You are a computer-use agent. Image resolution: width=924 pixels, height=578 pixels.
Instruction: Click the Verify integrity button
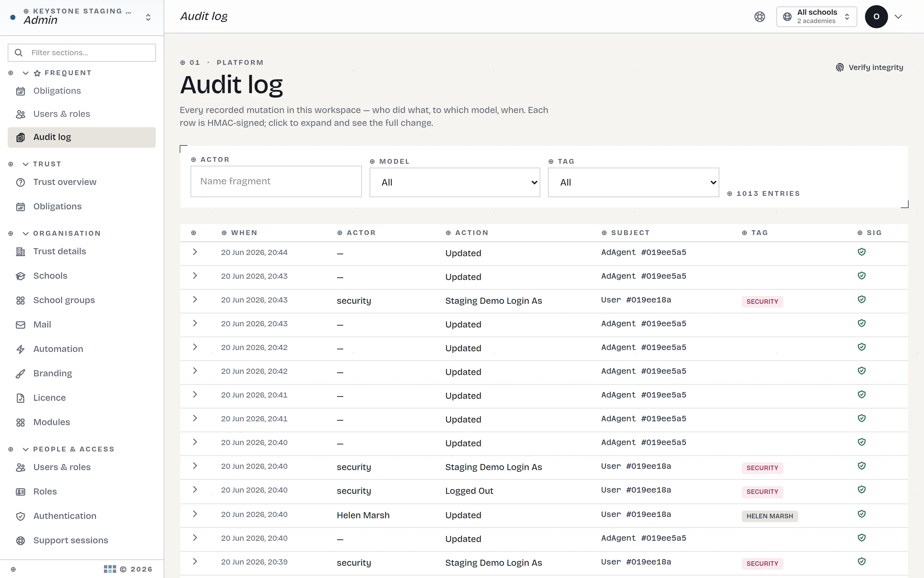coord(869,68)
